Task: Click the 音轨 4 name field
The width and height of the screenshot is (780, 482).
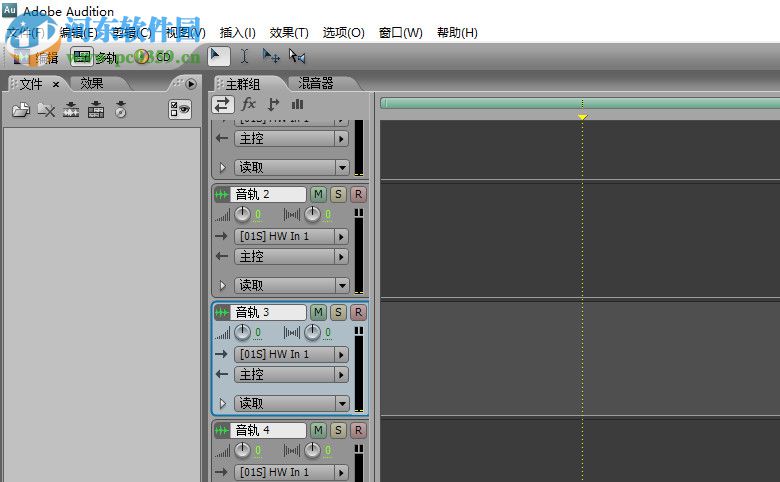Action: 268,430
